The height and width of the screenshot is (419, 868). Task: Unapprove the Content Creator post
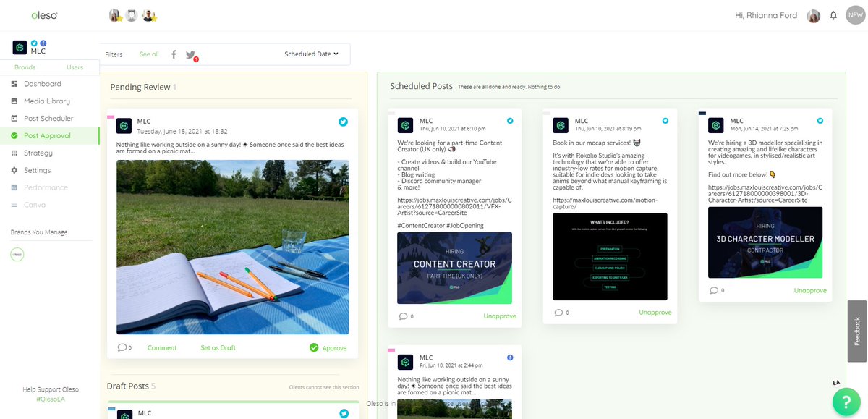point(500,316)
